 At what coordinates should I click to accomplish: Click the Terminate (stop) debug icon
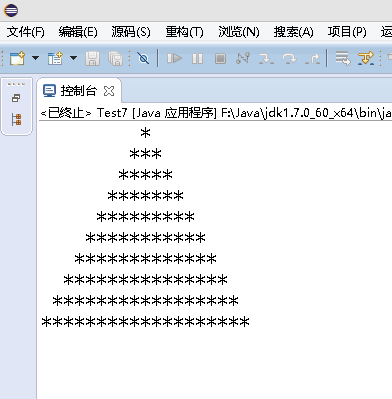(x=220, y=59)
